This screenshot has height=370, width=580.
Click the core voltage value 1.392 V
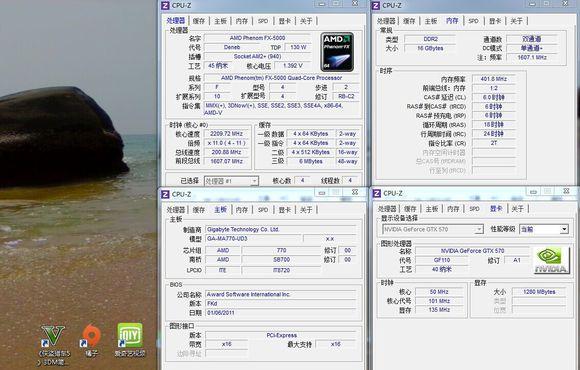293,65
